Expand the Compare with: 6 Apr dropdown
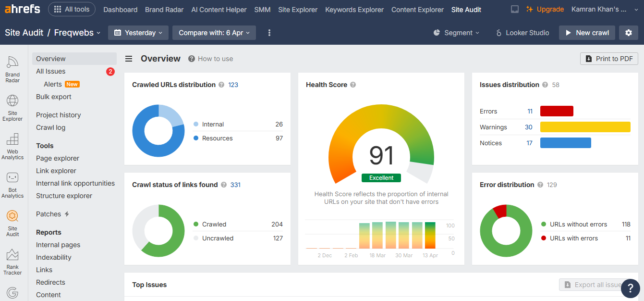This screenshot has width=644, height=301. tap(214, 33)
